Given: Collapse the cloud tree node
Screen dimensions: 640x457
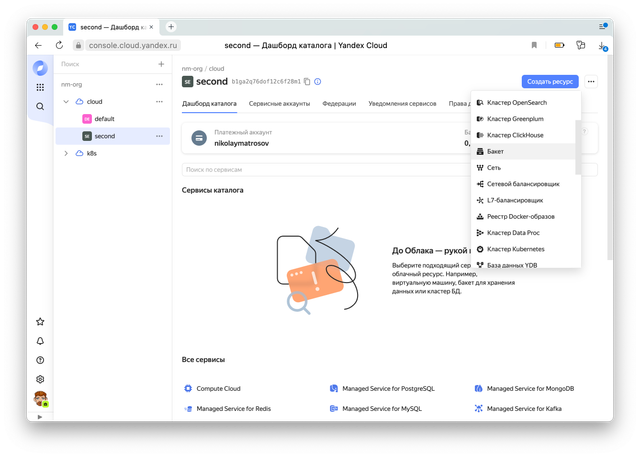Looking at the screenshot, I should pos(66,101).
